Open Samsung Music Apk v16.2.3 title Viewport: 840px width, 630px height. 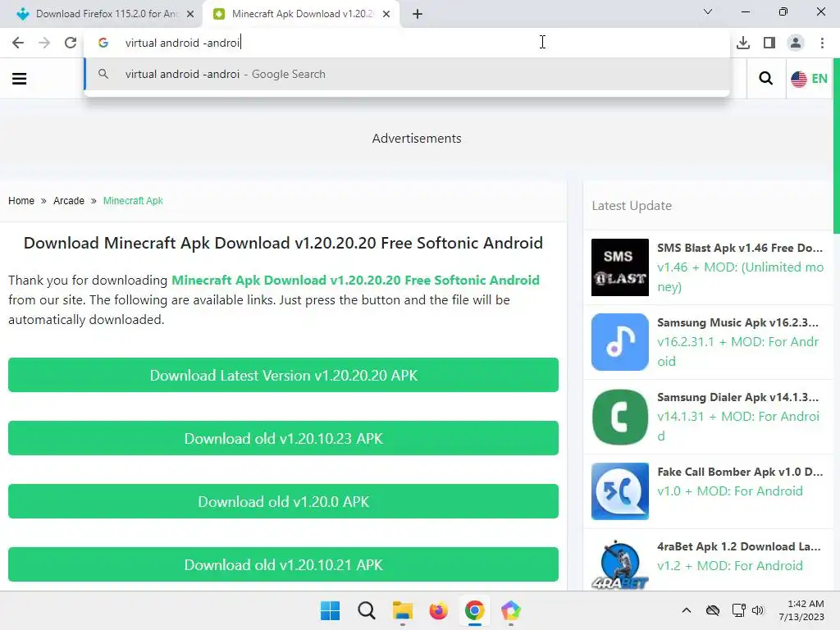[x=737, y=322]
